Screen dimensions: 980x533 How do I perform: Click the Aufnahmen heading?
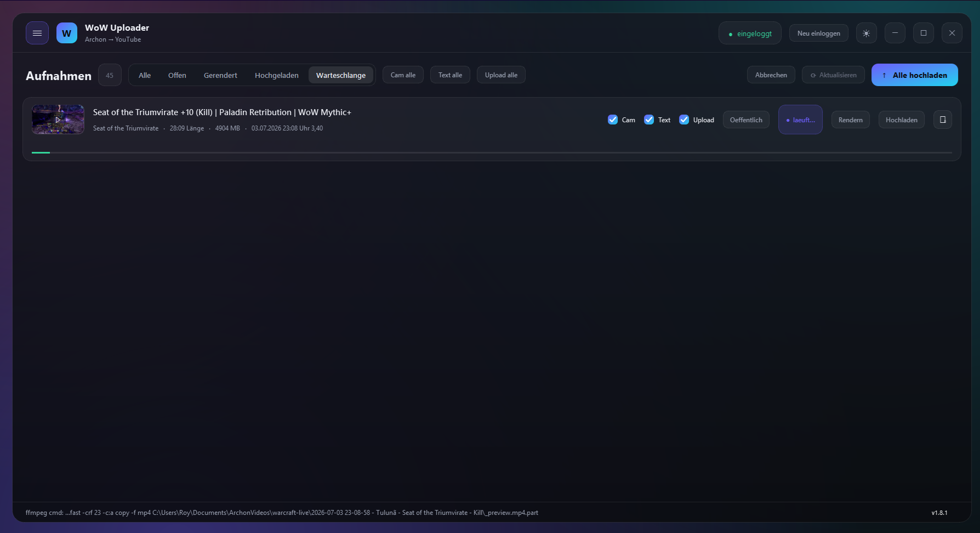[59, 76]
